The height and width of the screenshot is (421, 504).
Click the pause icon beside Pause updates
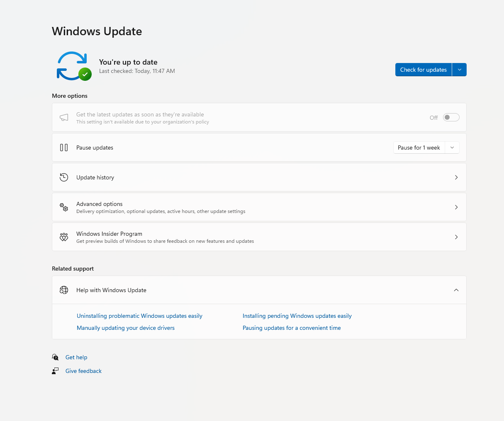(64, 148)
